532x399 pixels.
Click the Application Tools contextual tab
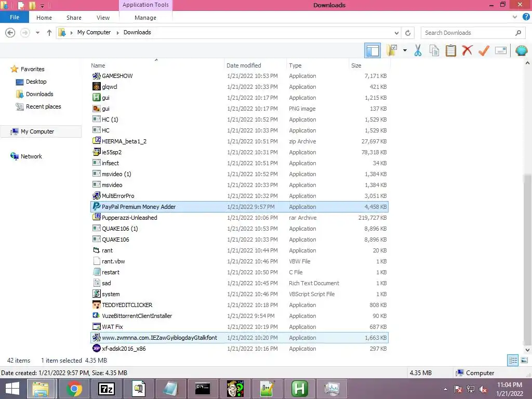click(x=145, y=5)
